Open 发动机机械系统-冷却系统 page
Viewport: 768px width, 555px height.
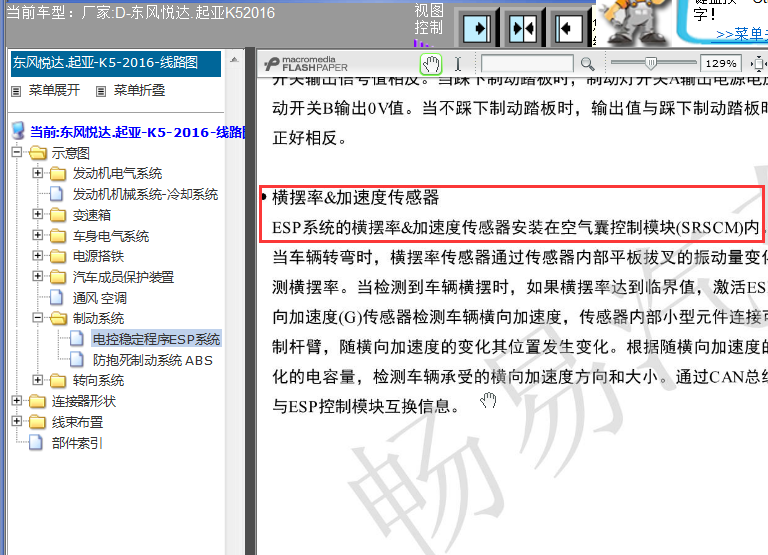[145, 194]
